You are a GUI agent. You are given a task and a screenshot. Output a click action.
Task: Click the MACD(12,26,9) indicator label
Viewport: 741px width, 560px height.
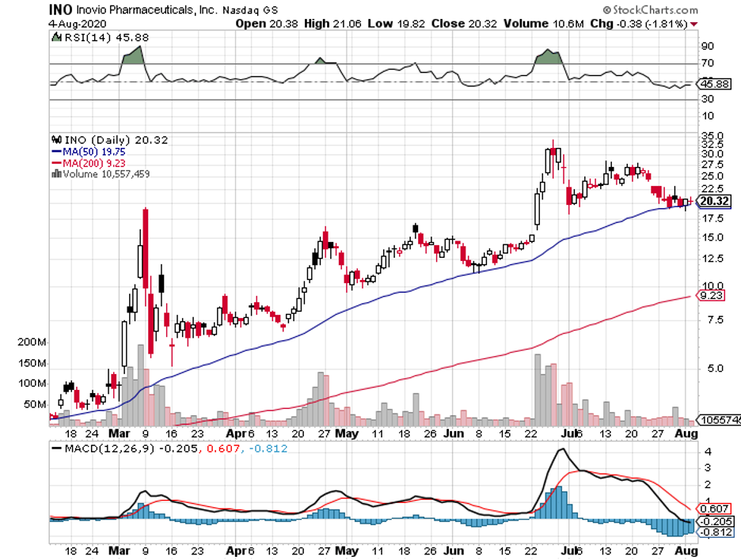tap(109, 448)
